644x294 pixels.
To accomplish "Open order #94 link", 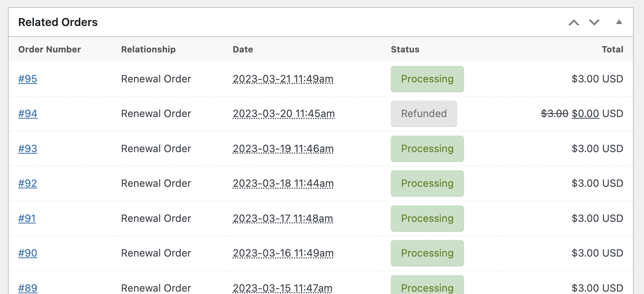I will click(x=28, y=114).
